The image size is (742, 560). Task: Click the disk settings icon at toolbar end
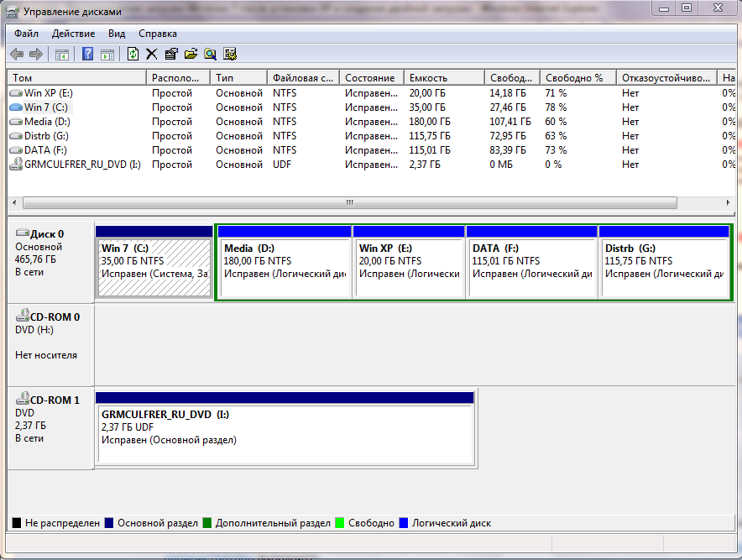(x=230, y=54)
